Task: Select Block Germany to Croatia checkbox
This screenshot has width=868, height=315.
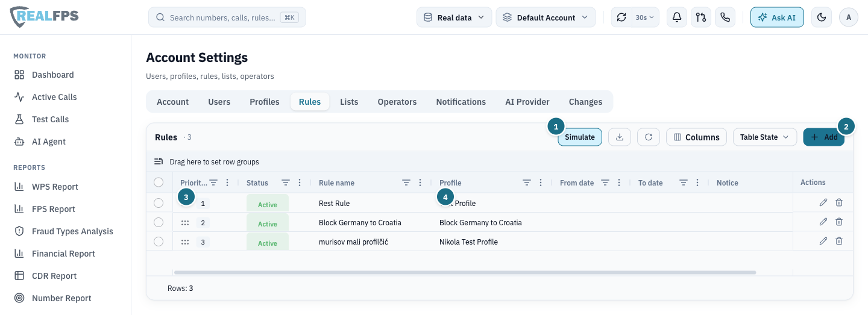Action: [x=159, y=222]
